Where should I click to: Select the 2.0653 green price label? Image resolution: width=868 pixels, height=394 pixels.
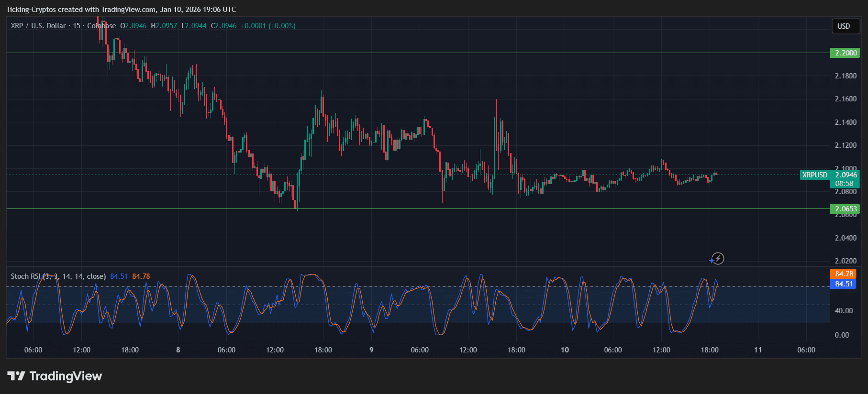[845, 209]
